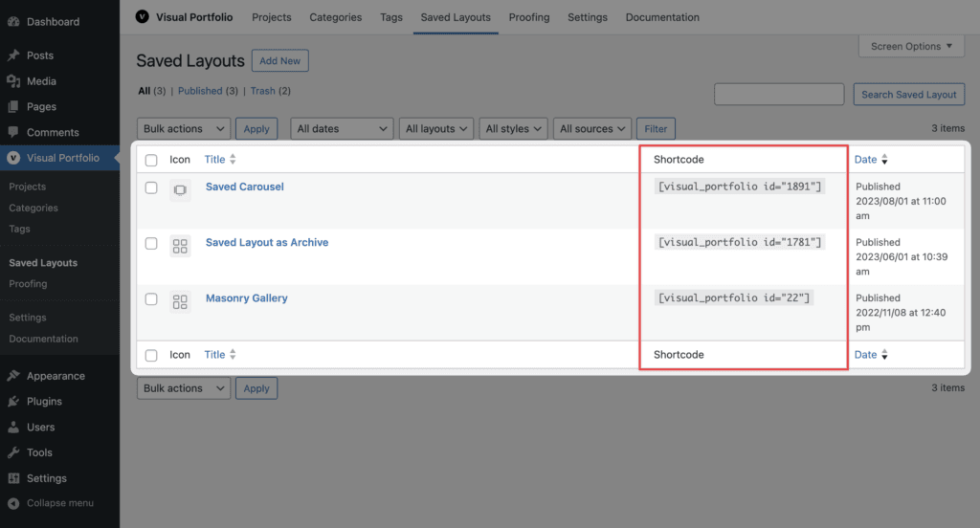Screen dimensions: 980x528
Task: Open the All sources dropdown
Action: pyautogui.click(x=591, y=129)
